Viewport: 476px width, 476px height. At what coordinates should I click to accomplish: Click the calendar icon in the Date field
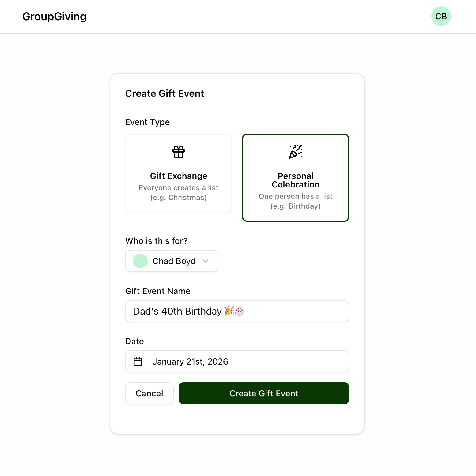(138, 361)
